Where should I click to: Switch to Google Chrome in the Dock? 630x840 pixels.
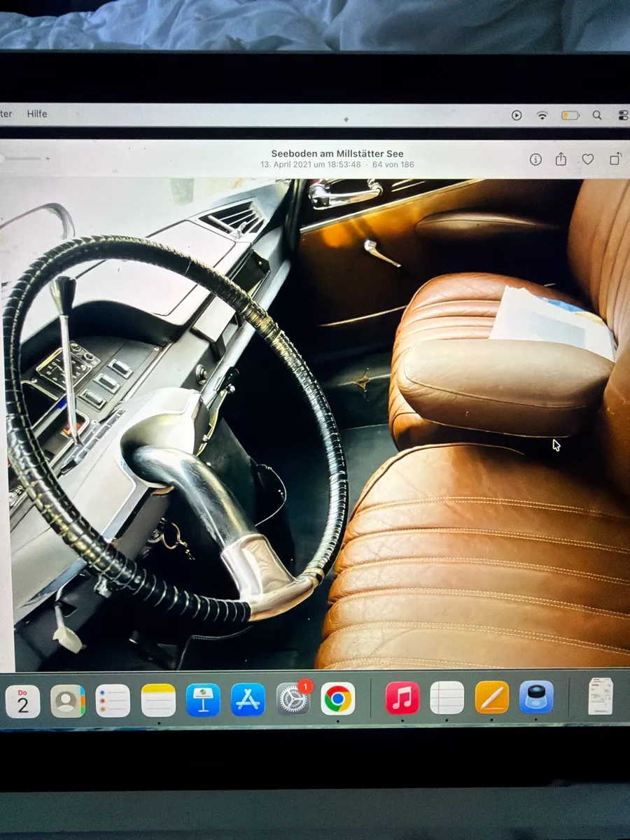pyautogui.click(x=338, y=699)
